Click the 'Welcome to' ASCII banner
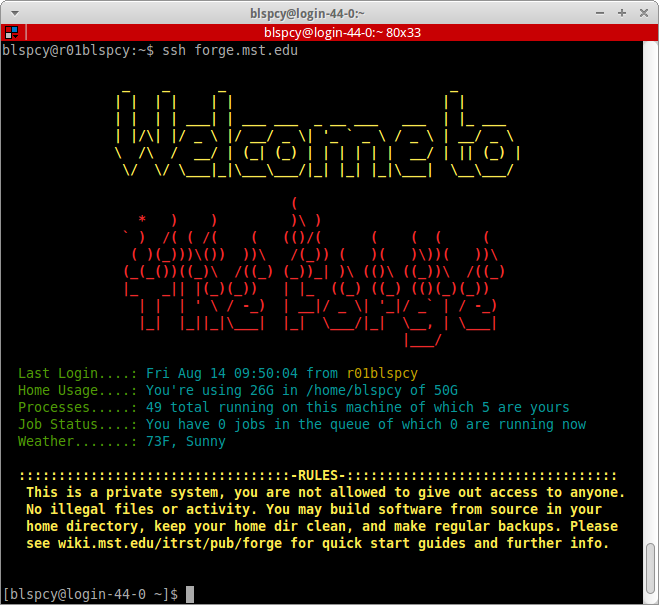This screenshot has height=605, width=659. 318,134
